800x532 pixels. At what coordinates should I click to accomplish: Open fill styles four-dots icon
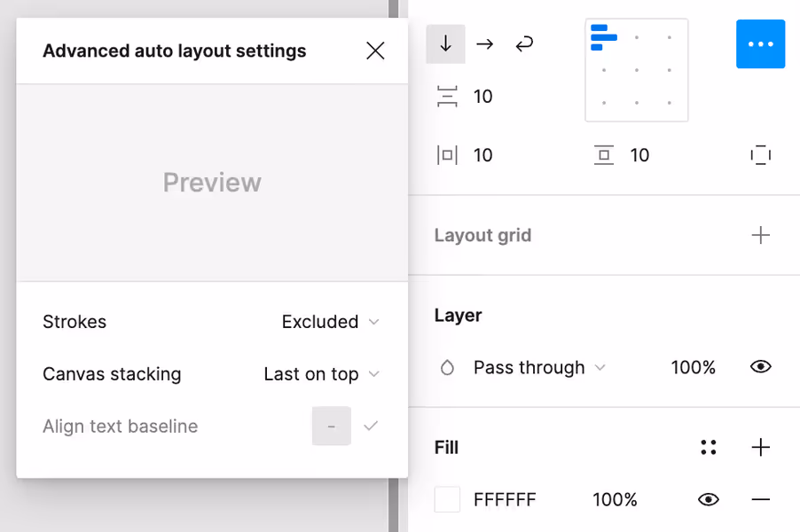click(708, 448)
